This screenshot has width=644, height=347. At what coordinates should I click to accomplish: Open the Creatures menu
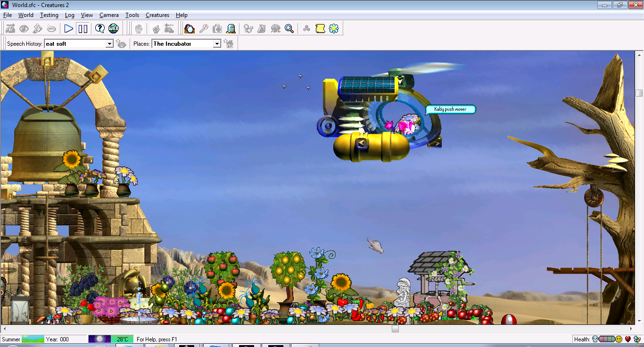pos(157,15)
